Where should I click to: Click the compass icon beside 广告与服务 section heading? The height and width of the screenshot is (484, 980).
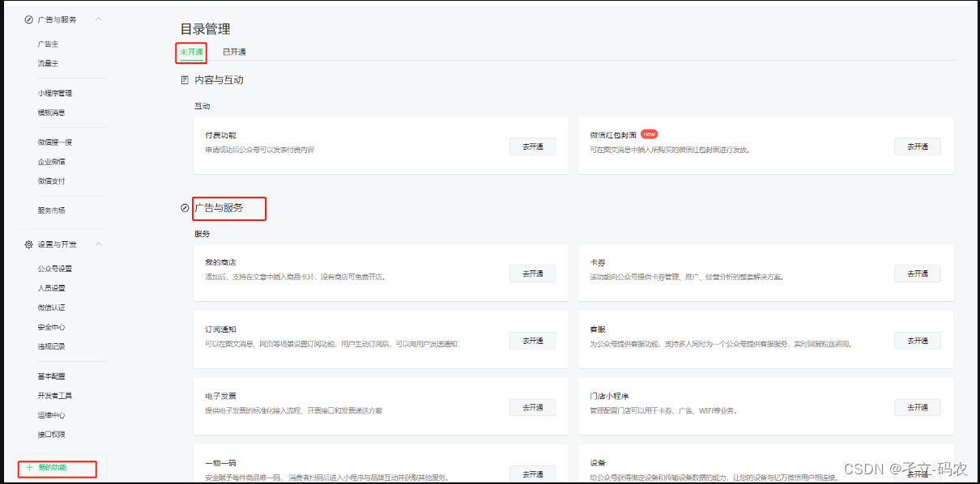[x=185, y=208]
